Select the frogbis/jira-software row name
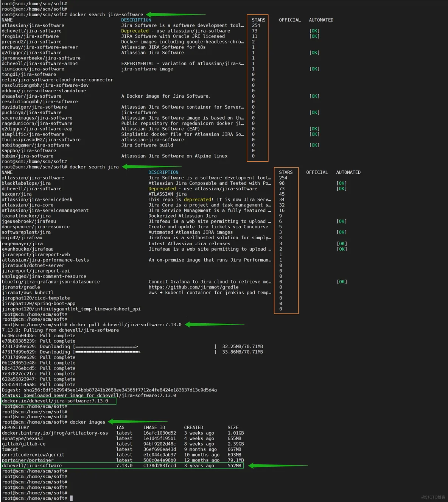The height and width of the screenshot is (502, 448). (x=30, y=36)
